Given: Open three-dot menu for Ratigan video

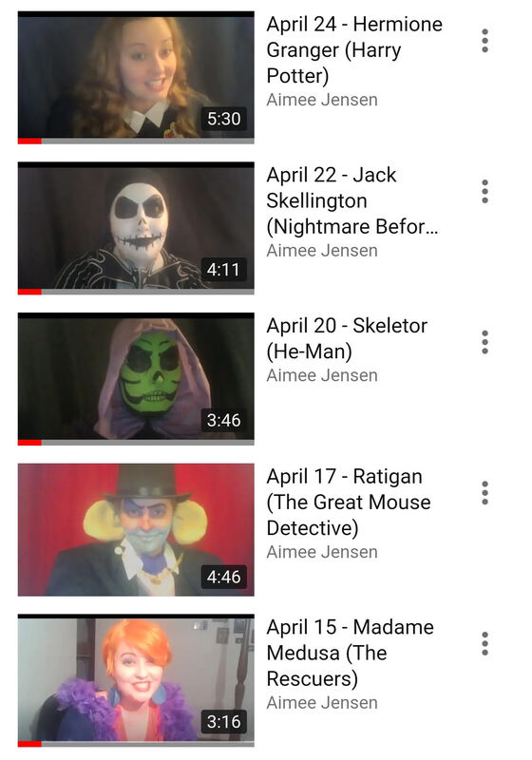Looking at the screenshot, I should (x=484, y=493).
